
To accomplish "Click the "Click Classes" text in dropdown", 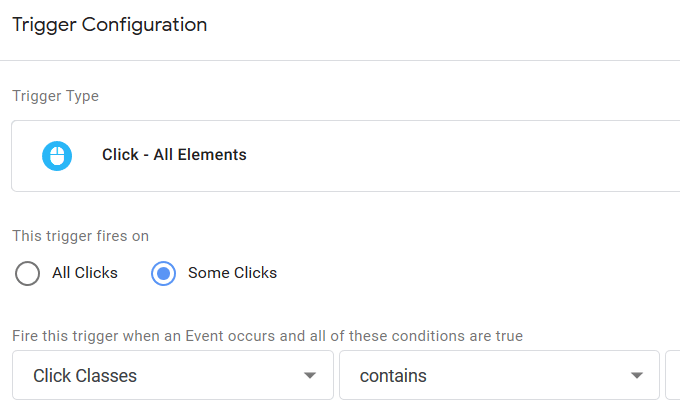I will point(85,377).
